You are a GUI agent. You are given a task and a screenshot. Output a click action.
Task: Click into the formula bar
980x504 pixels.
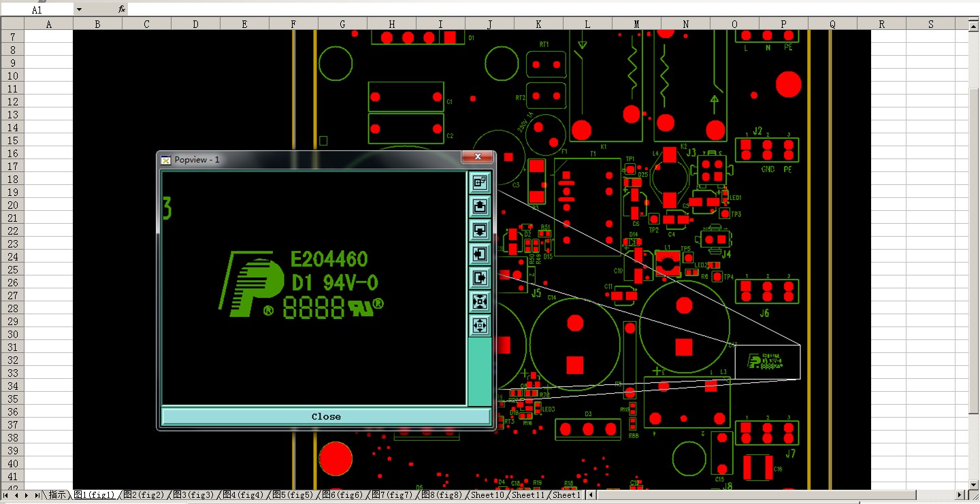(x=553, y=10)
